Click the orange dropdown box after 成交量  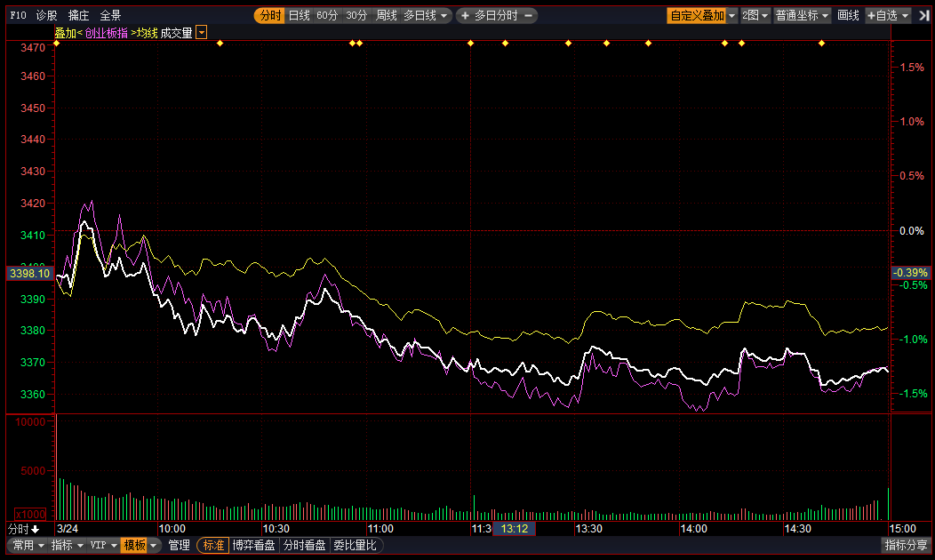tap(202, 33)
